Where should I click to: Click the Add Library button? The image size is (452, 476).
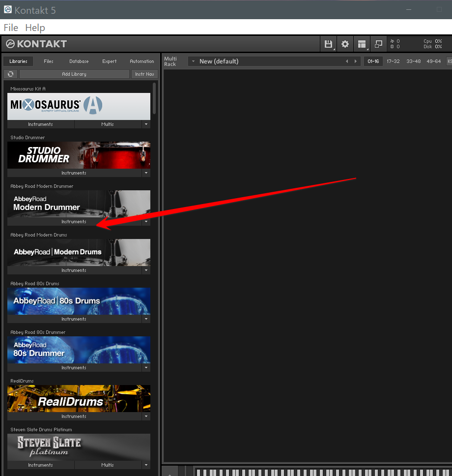74,74
